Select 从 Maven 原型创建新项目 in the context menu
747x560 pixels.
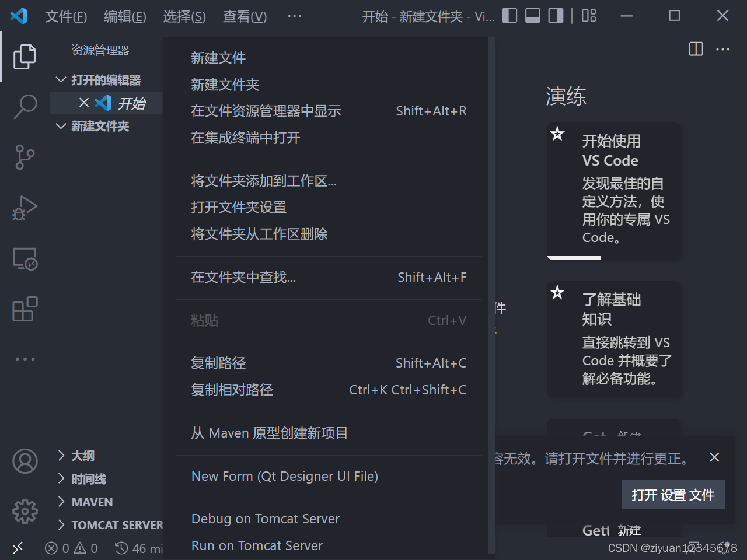pos(269,433)
